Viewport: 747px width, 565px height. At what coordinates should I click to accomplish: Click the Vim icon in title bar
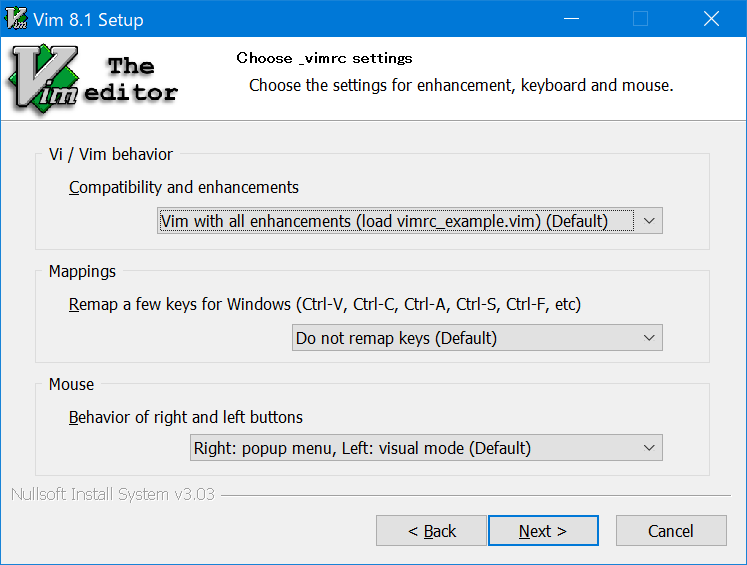(x=16, y=19)
